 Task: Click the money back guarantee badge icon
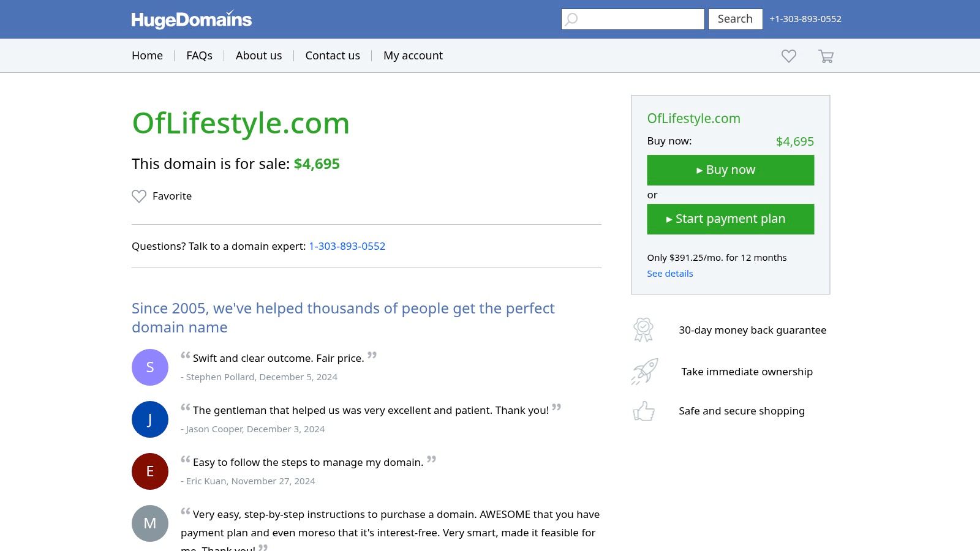click(643, 330)
